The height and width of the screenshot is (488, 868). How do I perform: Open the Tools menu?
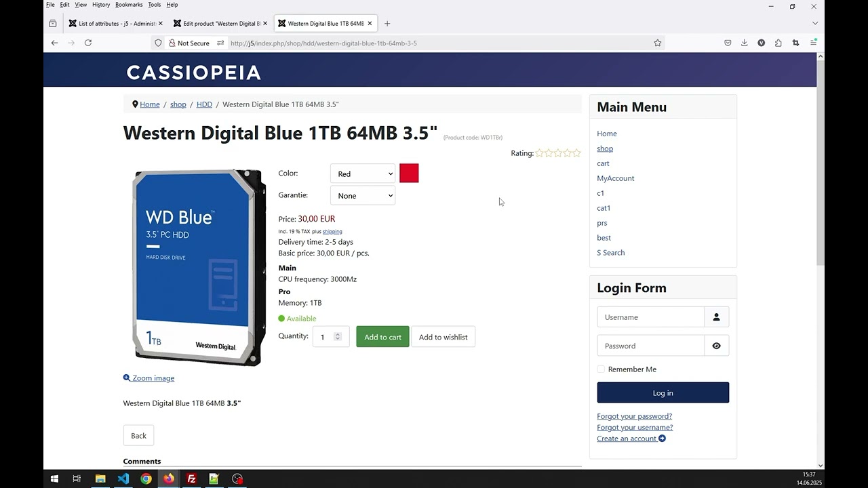pyautogui.click(x=155, y=5)
